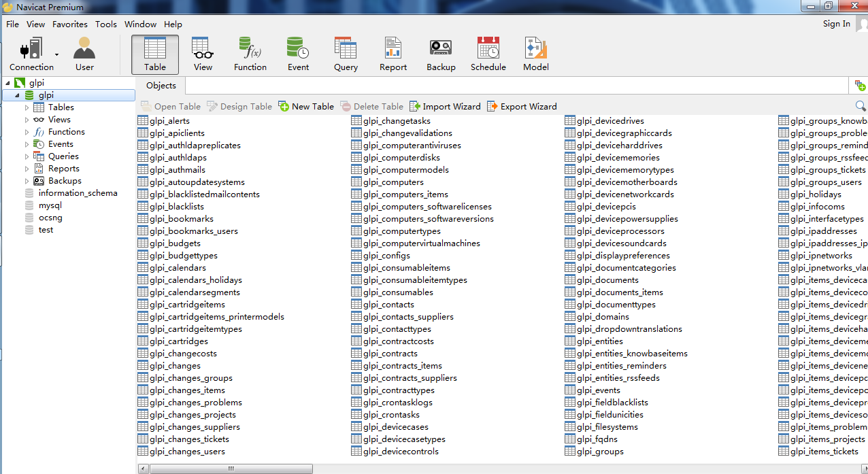Open the Connection toolbar button

point(31,54)
